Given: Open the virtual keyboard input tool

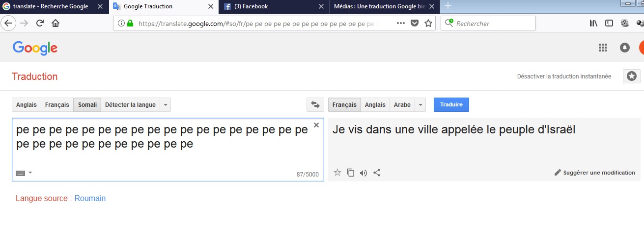Looking at the screenshot, I should pos(20,173).
